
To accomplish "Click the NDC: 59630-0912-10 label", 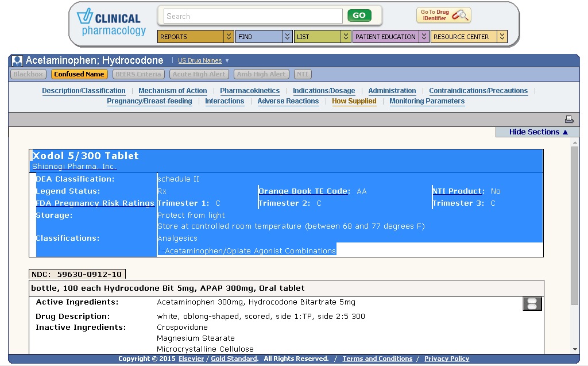I will (x=77, y=275).
